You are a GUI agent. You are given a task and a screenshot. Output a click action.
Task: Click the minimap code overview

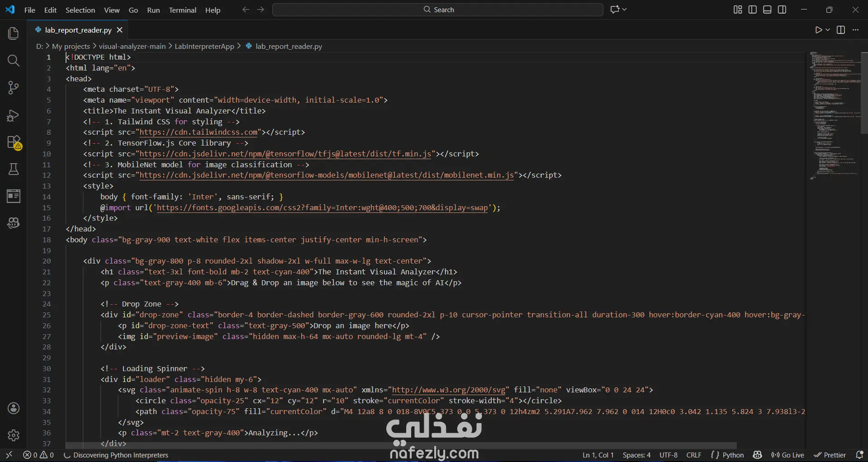(x=835, y=116)
